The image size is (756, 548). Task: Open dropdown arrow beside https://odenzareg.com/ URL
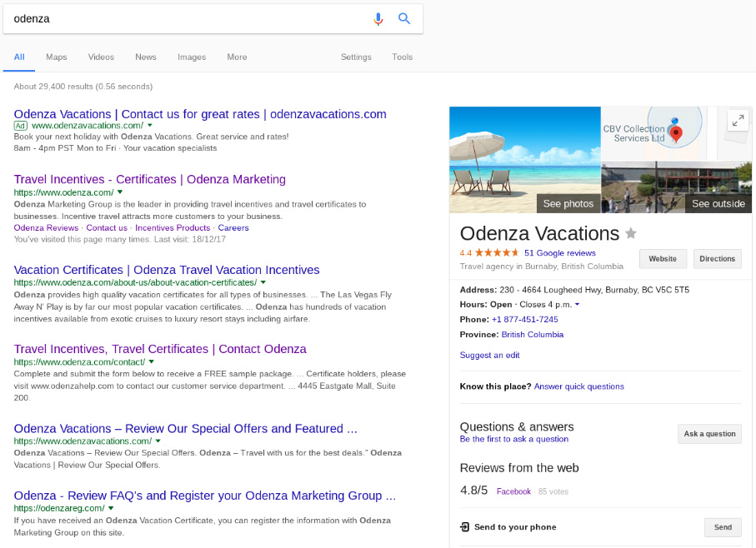pos(111,508)
